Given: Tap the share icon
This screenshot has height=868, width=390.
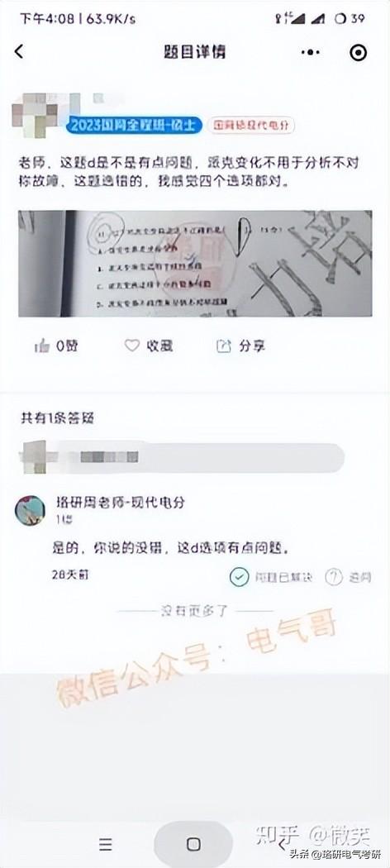Looking at the screenshot, I should click(223, 346).
